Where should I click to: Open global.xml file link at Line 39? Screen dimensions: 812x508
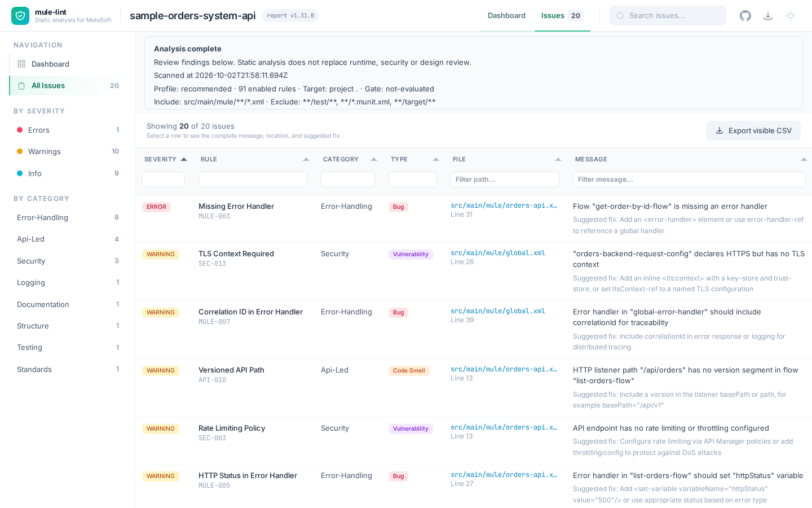(498, 311)
